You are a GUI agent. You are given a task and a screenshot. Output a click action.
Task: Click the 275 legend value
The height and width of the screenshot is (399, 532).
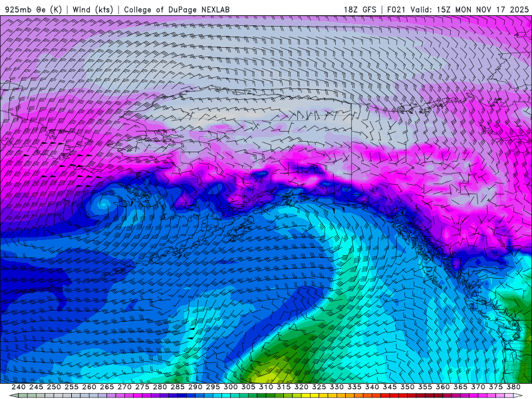coord(142,387)
